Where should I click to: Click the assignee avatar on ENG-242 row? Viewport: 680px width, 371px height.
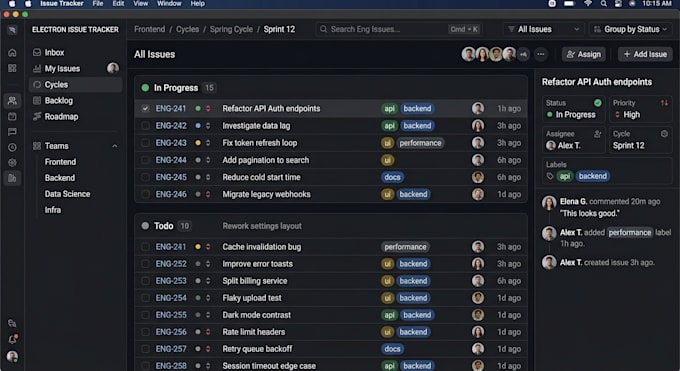click(x=478, y=126)
